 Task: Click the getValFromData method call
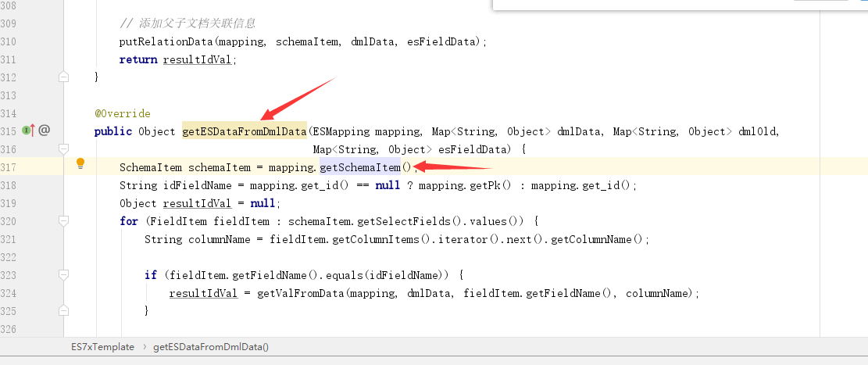pyautogui.click(x=301, y=293)
